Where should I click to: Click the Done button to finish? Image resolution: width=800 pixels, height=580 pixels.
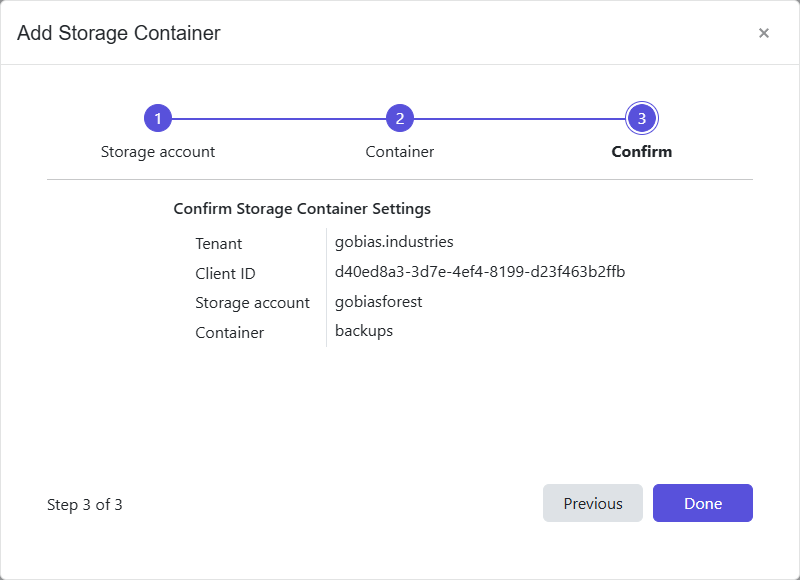702,503
